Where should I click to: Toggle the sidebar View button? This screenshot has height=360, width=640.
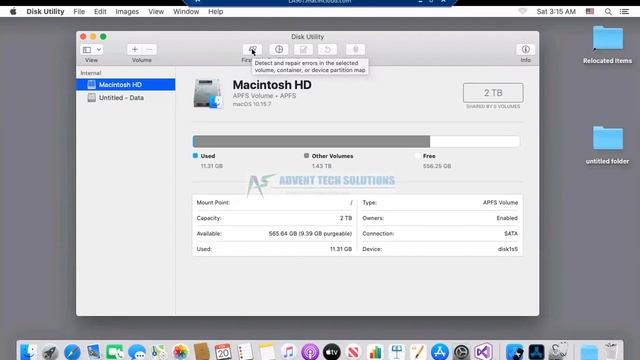coord(87,50)
